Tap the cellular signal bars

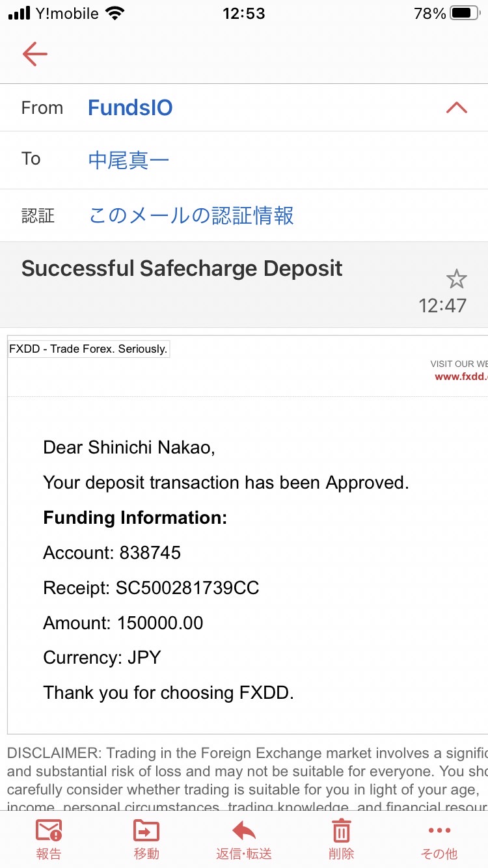click(x=20, y=13)
